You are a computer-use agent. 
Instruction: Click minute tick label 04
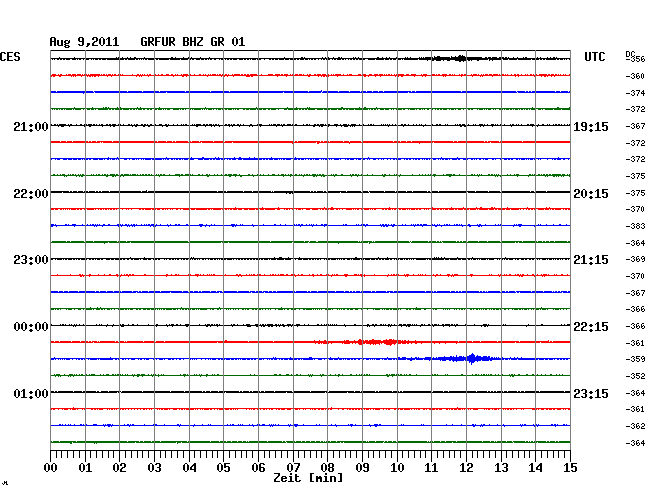(189, 468)
